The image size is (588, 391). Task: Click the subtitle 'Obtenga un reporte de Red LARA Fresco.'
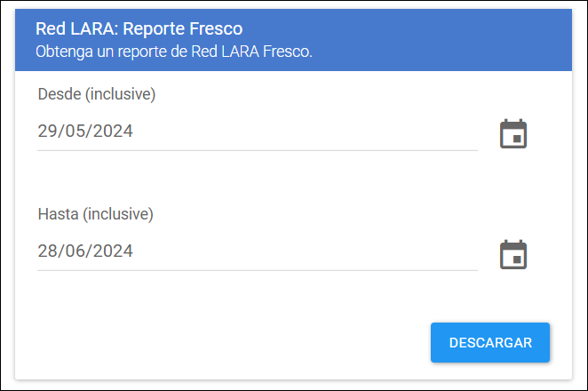point(174,52)
